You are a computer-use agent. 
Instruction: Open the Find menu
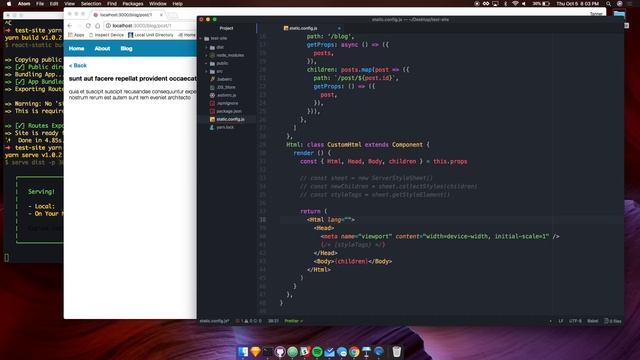click(112, 3)
